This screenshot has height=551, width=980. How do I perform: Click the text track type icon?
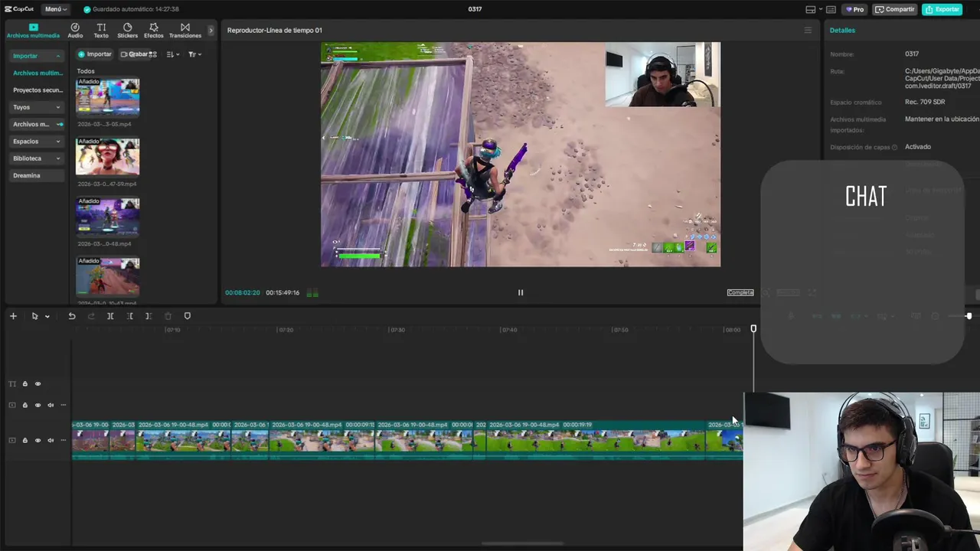coord(11,384)
